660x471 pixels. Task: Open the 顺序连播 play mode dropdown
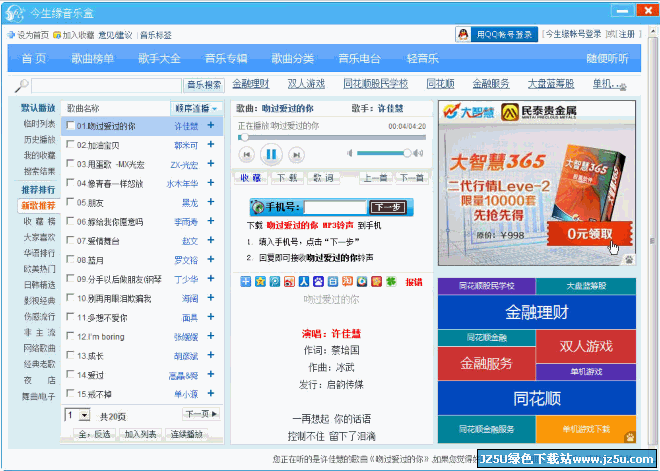196,108
